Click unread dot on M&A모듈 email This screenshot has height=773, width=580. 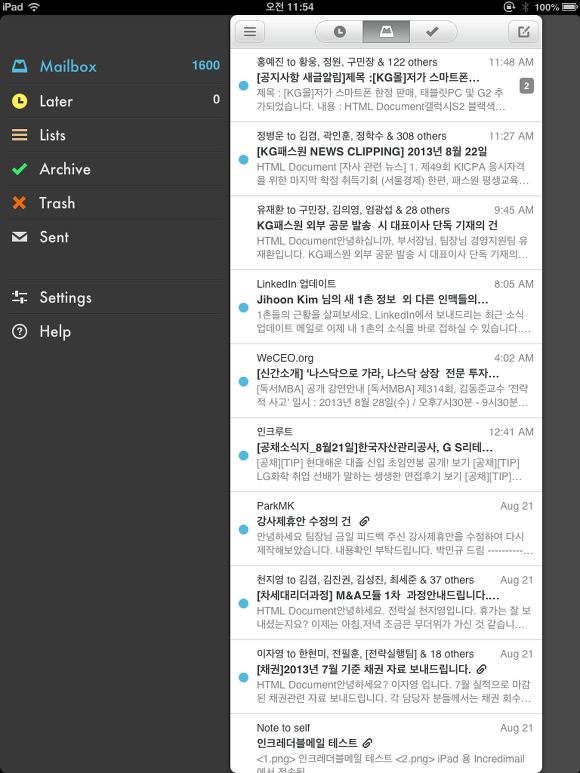(x=243, y=603)
